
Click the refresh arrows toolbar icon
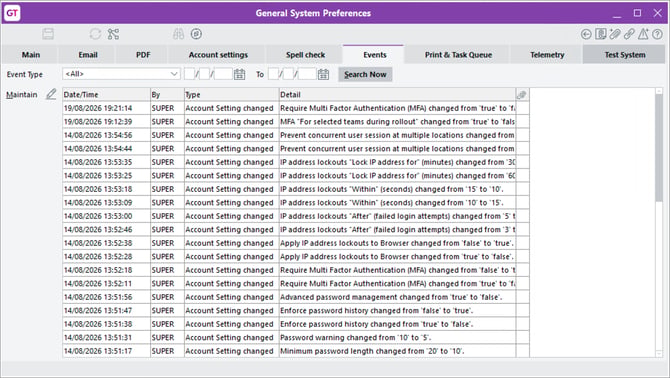point(95,34)
